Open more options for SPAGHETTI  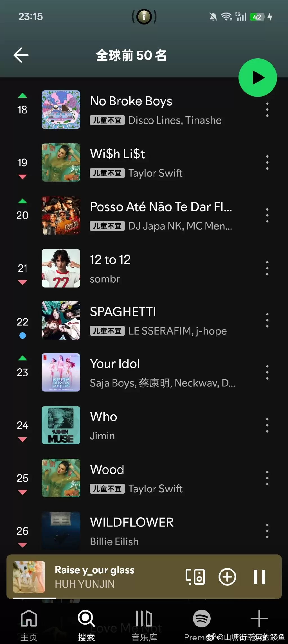coord(267,320)
